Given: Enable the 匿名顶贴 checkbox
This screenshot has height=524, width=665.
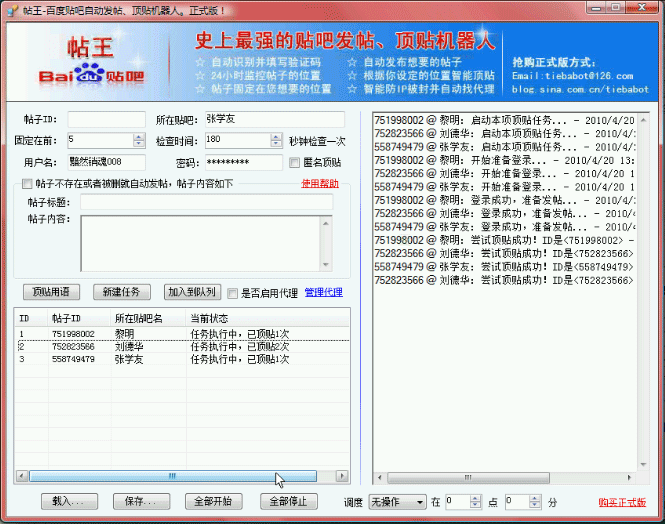Looking at the screenshot, I should coord(294,162).
